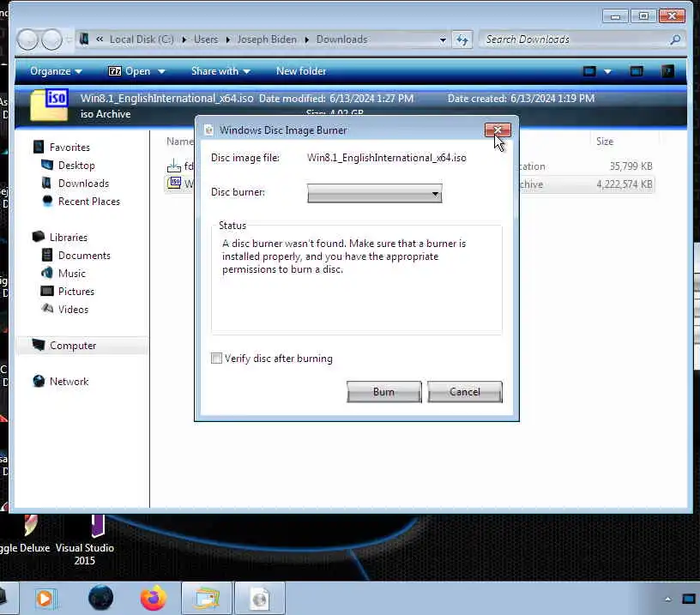The width and height of the screenshot is (700, 615).
Task: Click the dark sphere taskbar icon
Action: click(x=100, y=598)
